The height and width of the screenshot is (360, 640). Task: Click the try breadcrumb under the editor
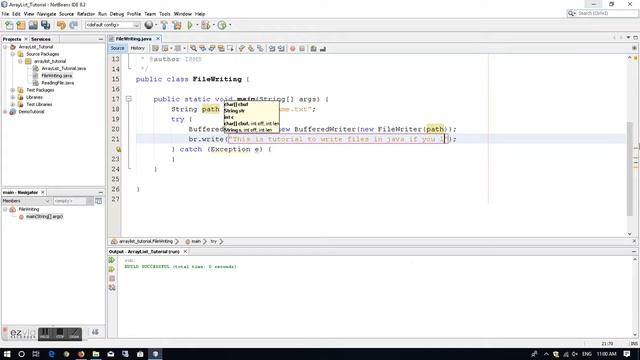coord(213,242)
